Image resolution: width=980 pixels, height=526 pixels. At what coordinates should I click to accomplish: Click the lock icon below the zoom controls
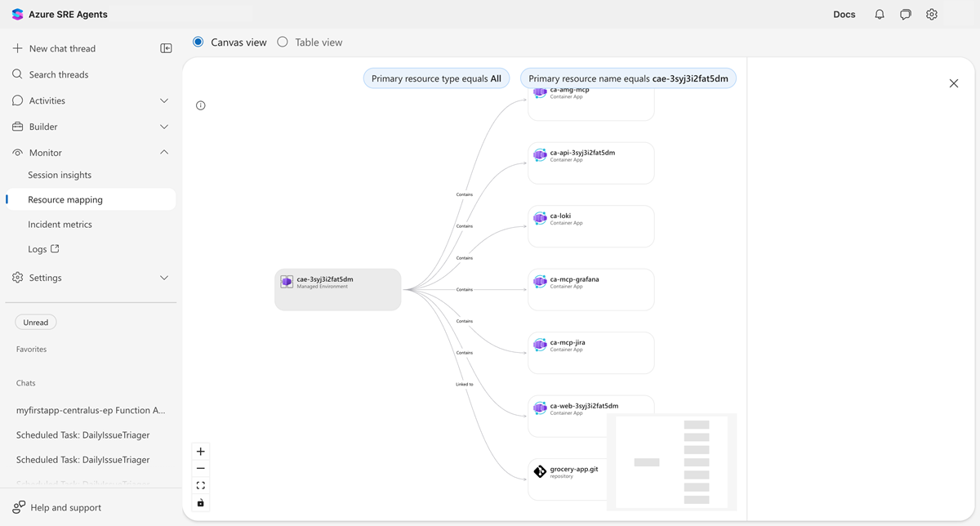(200, 502)
